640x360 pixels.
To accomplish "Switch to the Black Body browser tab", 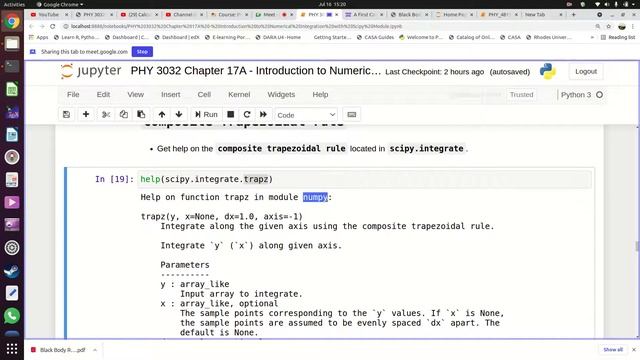I will pos(409,14).
